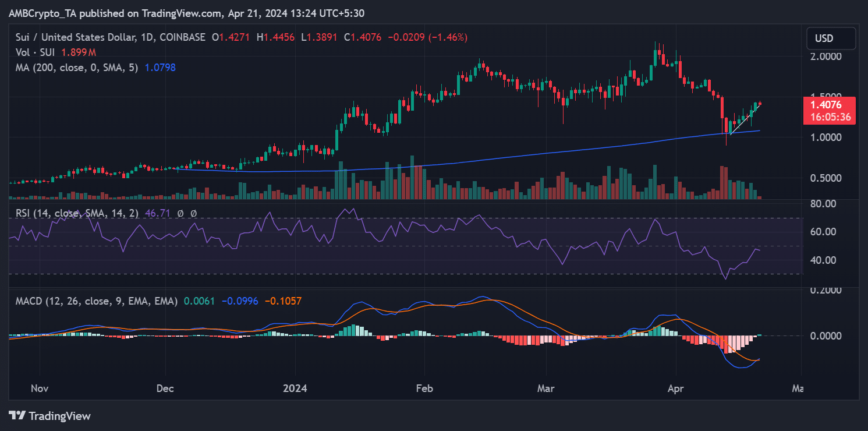Click the 1.0798 moving average value
The height and width of the screenshot is (431, 868).
click(x=159, y=68)
